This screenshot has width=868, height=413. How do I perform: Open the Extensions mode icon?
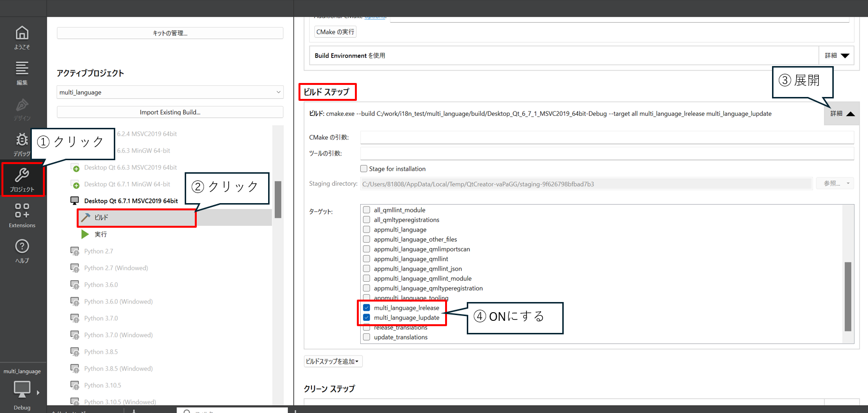(x=22, y=215)
